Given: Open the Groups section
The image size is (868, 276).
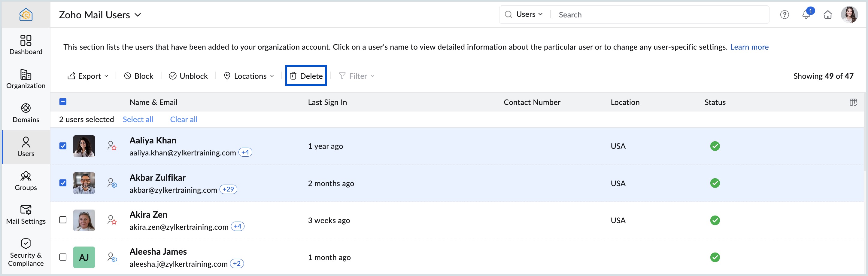Looking at the screenshot, I should tap(26, 181).
